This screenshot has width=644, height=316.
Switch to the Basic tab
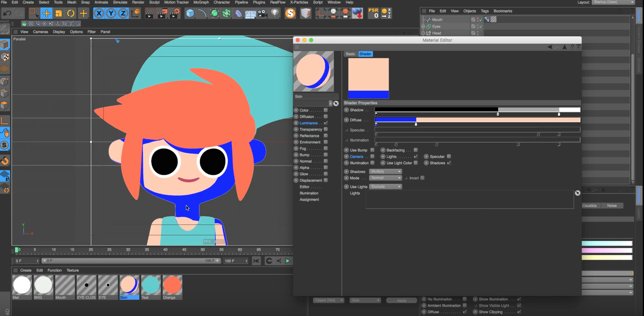pos(350,54)
